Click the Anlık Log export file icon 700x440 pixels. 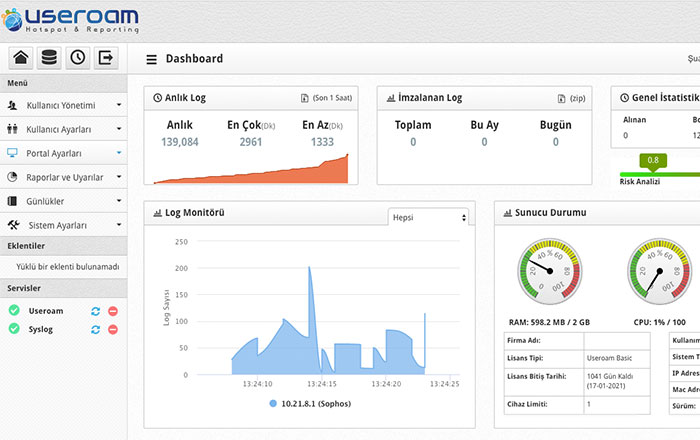pos(304,98)
